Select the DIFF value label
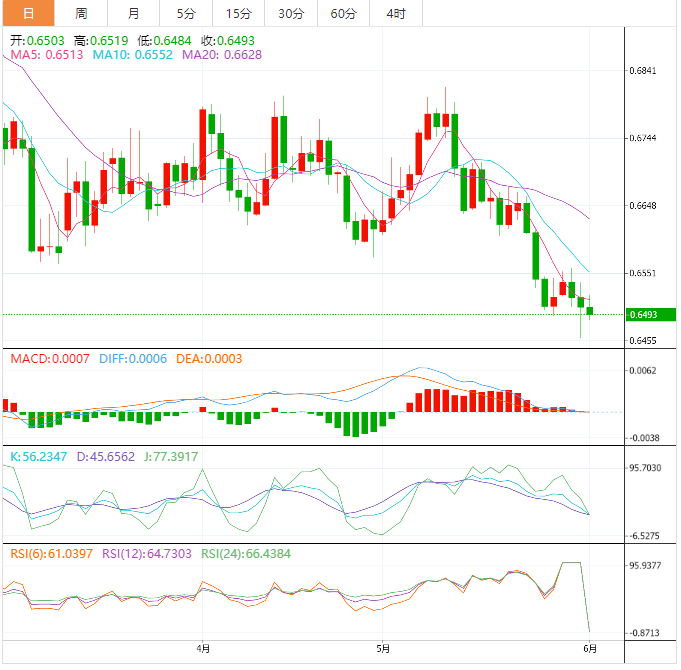 click(133, 358)
